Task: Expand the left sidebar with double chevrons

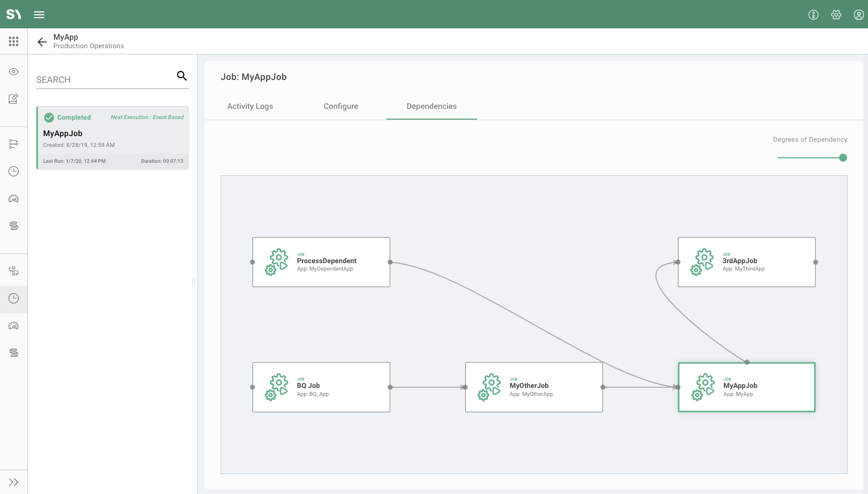Action: click(14, 482)
